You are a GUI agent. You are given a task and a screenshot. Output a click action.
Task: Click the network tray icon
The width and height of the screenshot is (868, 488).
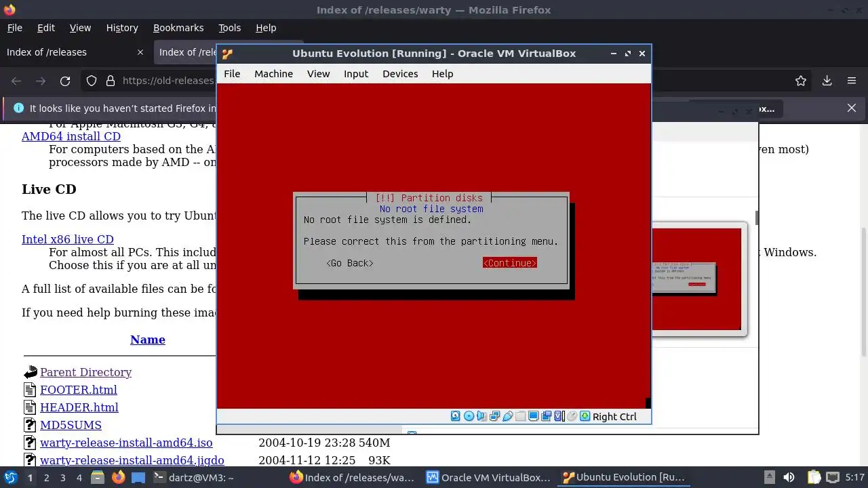[833, 477]
